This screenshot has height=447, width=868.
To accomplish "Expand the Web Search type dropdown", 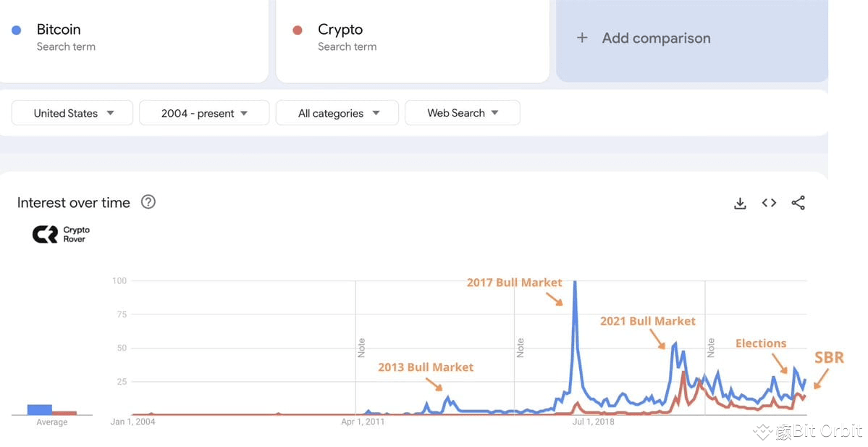I will pyautogui.click(x=462, y=113).
